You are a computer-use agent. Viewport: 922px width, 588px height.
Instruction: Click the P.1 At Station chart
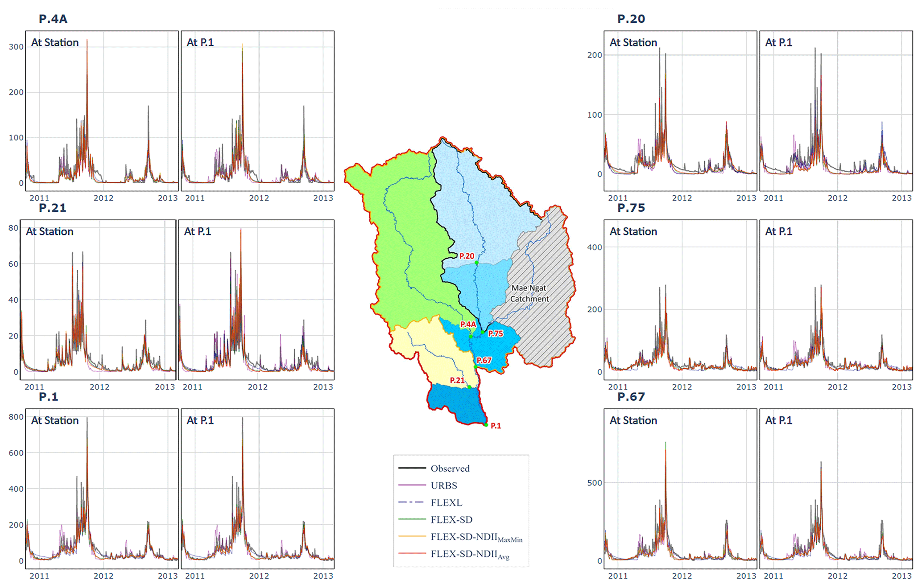(x=102, y=488)
